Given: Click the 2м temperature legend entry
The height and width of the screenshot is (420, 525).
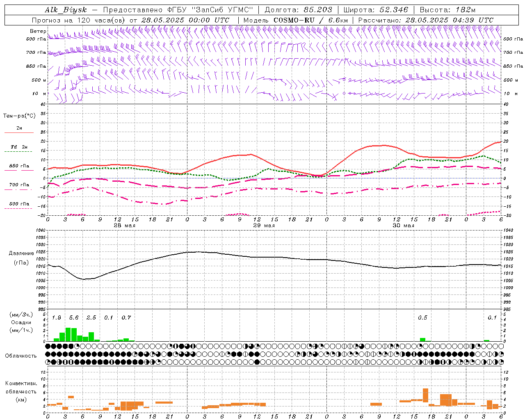Looking at the screenshot, I should point(19,128).
